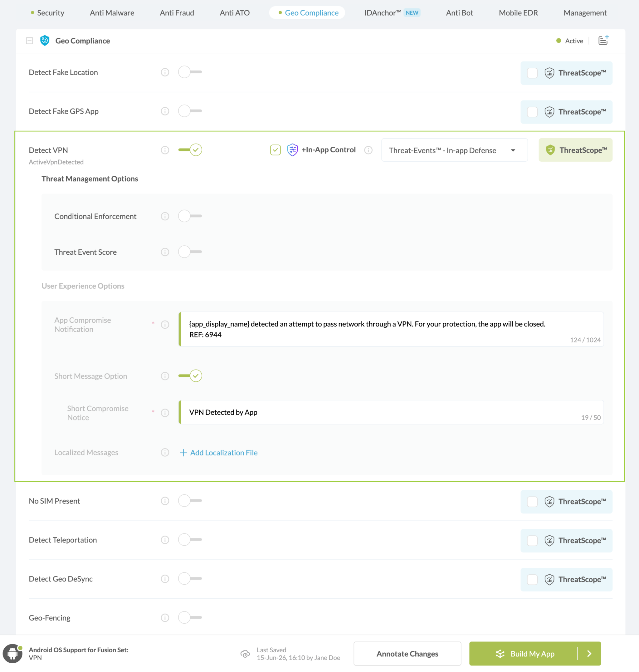
Task: Edit the Short Compromise Notice field
Action: pos(391,412)
